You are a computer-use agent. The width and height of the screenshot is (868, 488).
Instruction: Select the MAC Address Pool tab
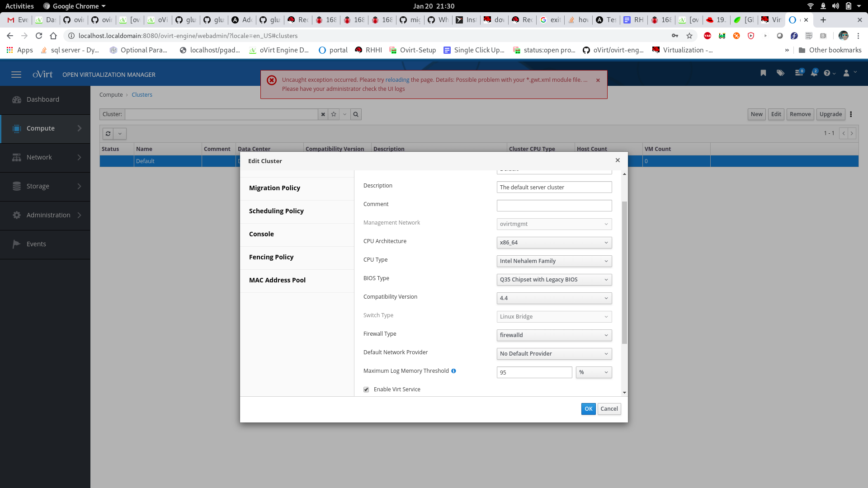tap(277, 280)
